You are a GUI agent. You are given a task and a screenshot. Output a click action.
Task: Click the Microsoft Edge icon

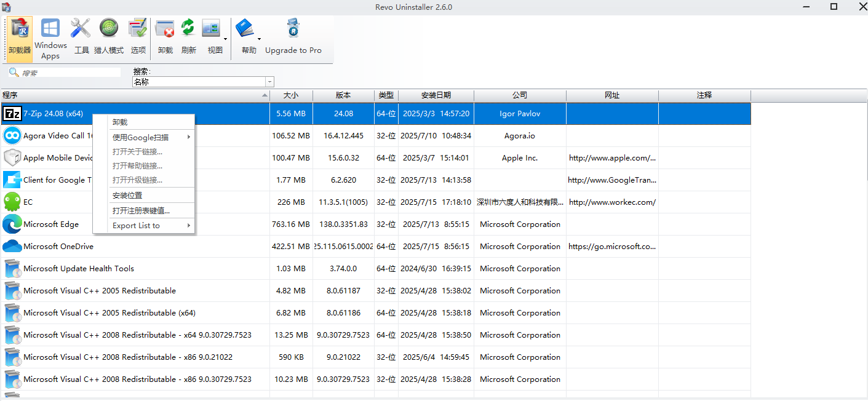tap(12, 224)
